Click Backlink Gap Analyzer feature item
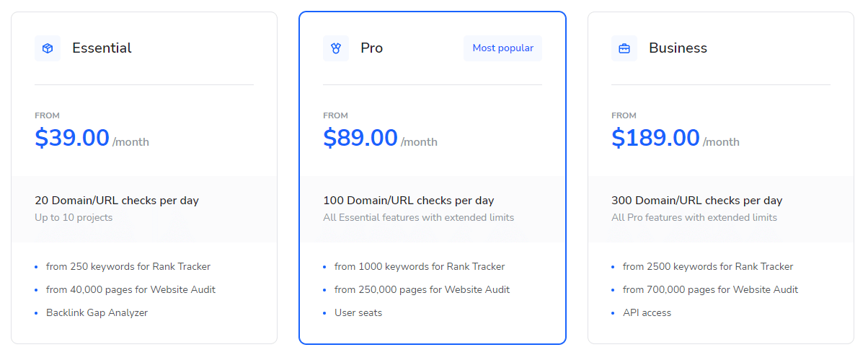868x355 pixels. click(x=97, y=313)
